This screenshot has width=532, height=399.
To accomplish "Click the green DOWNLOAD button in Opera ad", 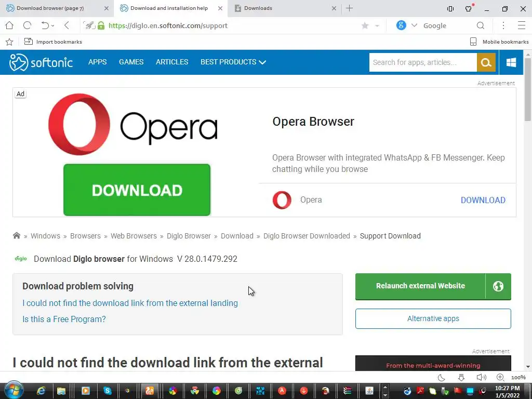I will click(137, 190).
